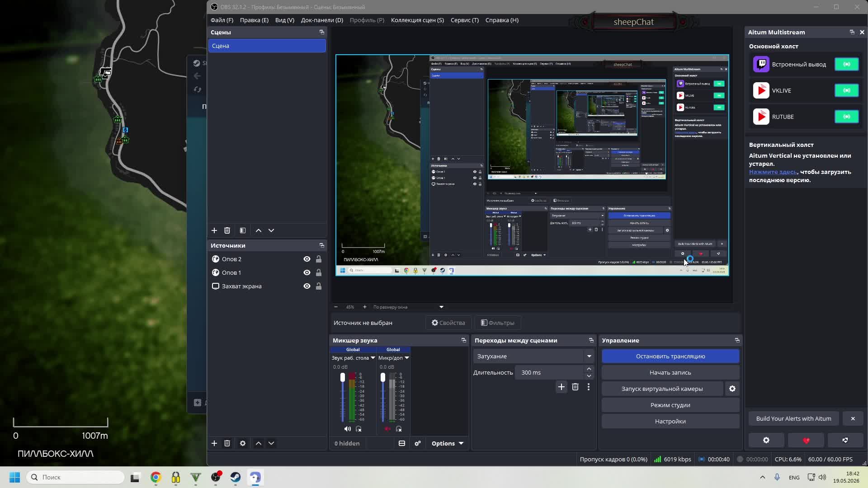Toggle lock on Опов 2 source
Viewport: 868px width, 488px height.
[x=319, y=259]
